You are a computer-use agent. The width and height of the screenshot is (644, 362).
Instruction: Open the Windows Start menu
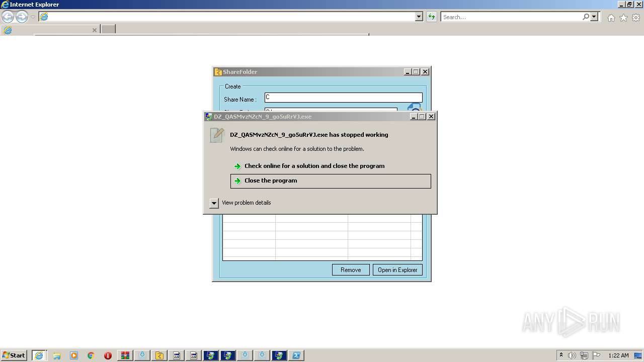coord(14,355)
